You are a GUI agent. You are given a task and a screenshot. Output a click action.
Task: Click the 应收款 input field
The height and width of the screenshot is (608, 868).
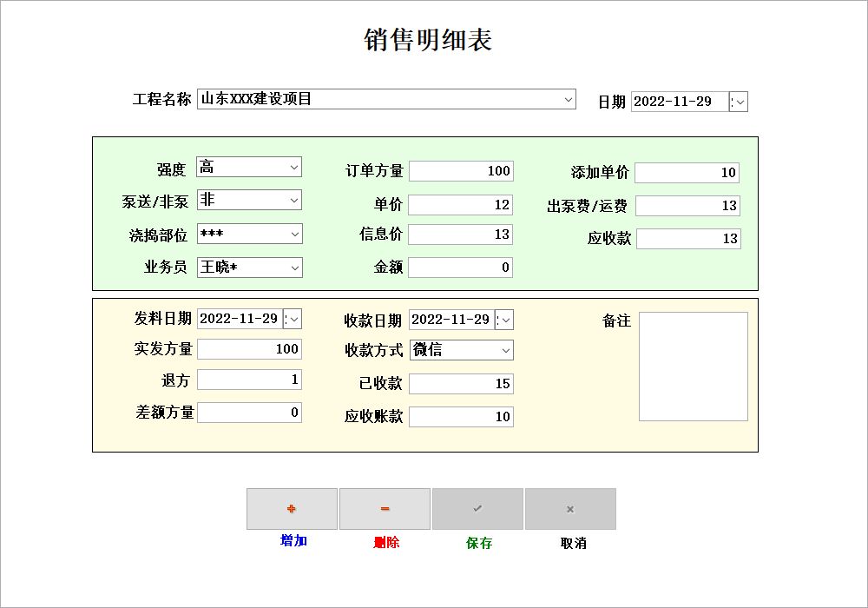tap(688, 239)
